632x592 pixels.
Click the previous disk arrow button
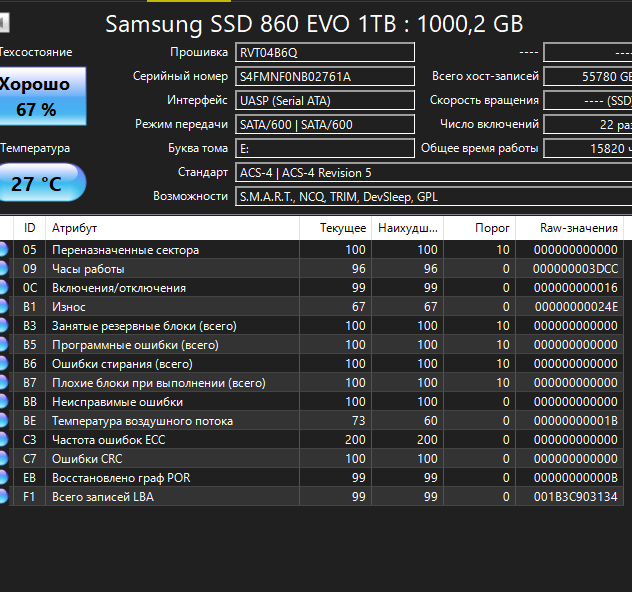click(x=4, y=23)
